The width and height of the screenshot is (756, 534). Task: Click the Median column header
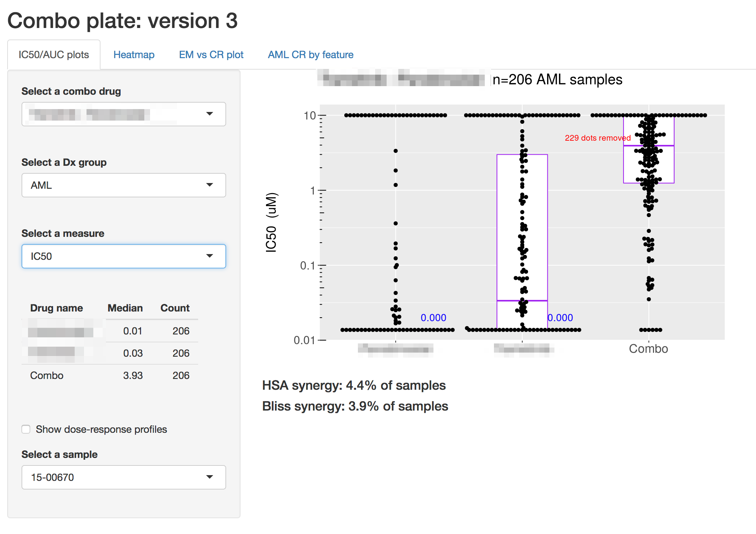125,308
